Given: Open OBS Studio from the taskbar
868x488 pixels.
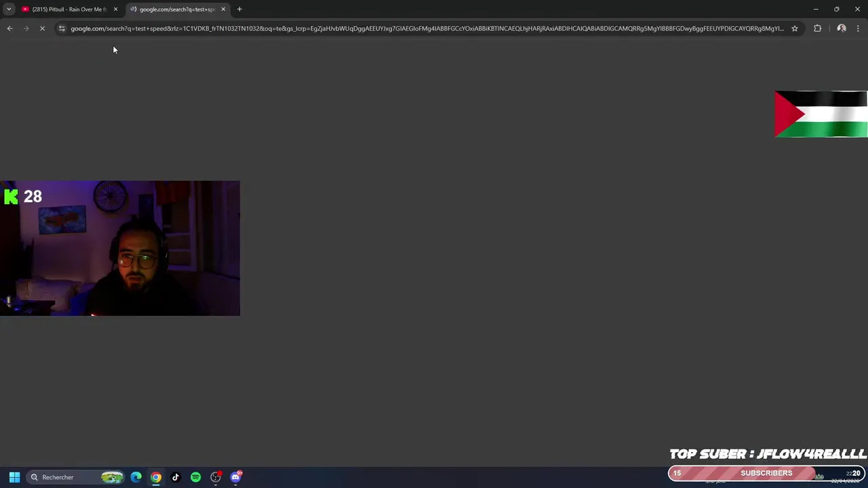Looking at the screenshot, I should coord(216,477).
